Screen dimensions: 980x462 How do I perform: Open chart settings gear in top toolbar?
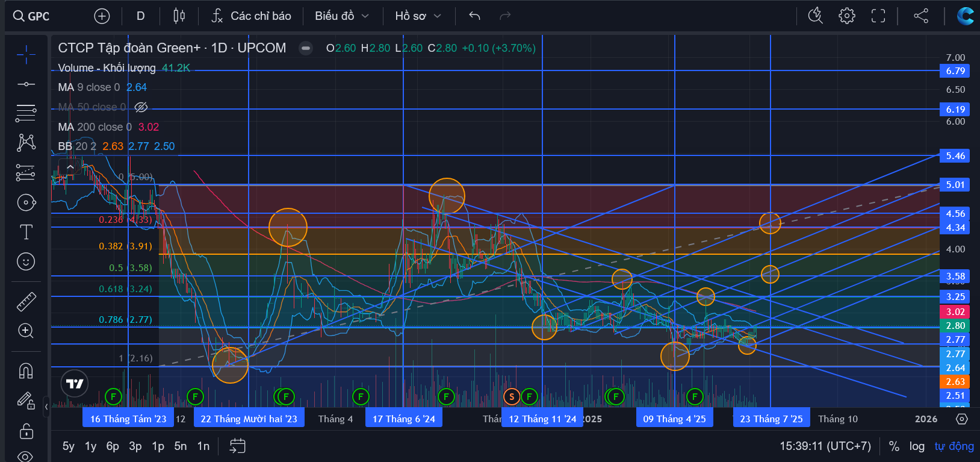pyautogui.click(x=847, y=16)
